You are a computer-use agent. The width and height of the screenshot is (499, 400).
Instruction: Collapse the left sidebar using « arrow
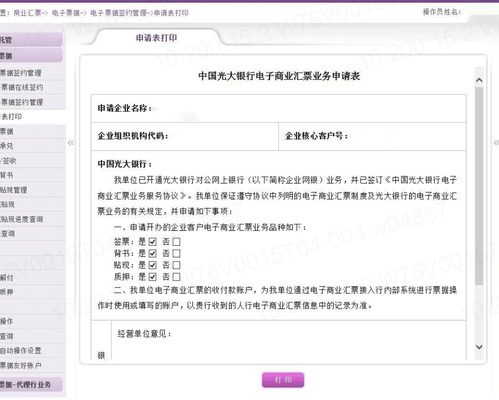pyautogui.click(x=71, y=143)
